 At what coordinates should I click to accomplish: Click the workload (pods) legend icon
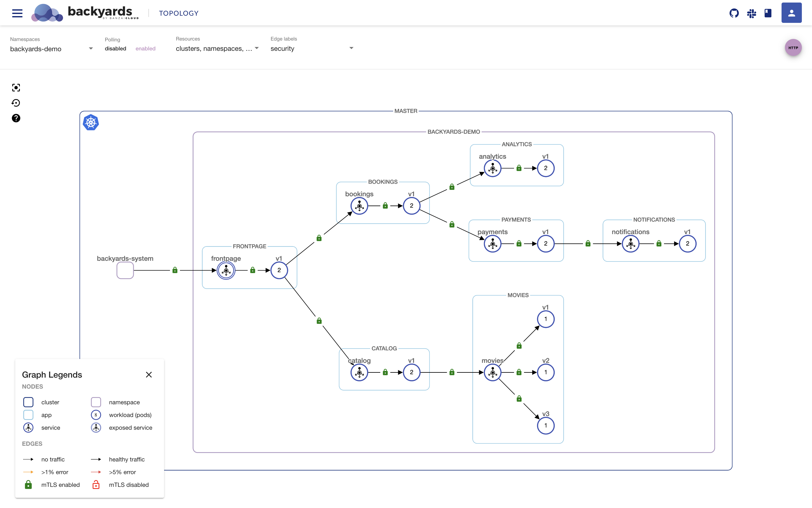[x=96, y=415]
